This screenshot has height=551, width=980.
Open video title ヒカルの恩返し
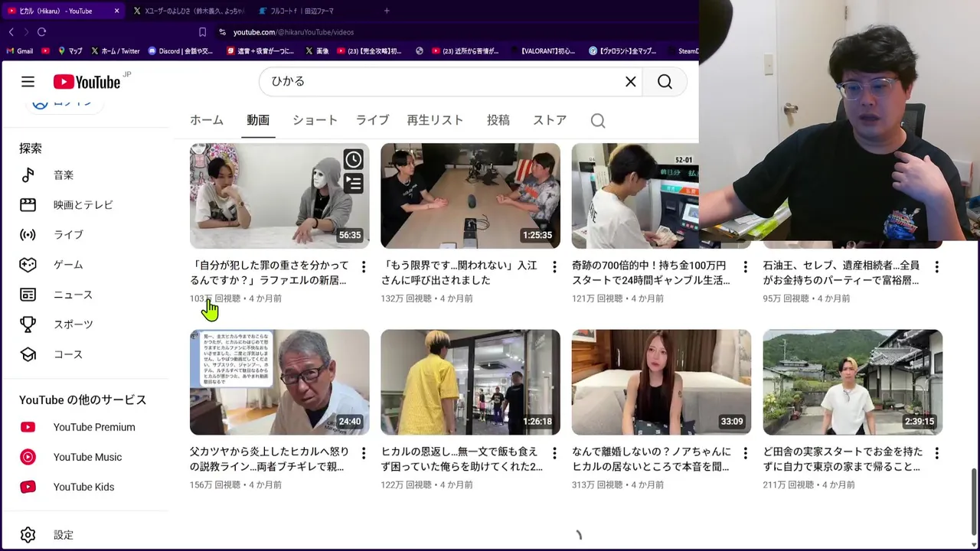(462, 459)
